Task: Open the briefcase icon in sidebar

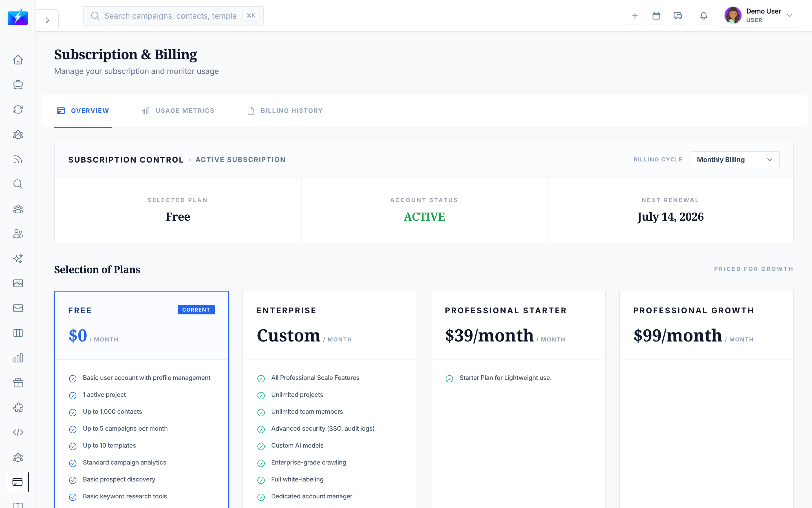Action: (18, 85)
